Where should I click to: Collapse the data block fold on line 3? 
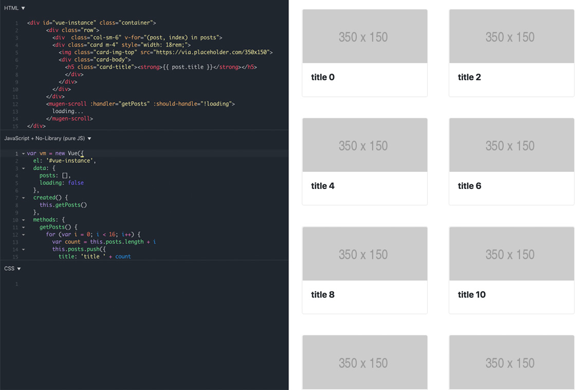tap(23, 168)
